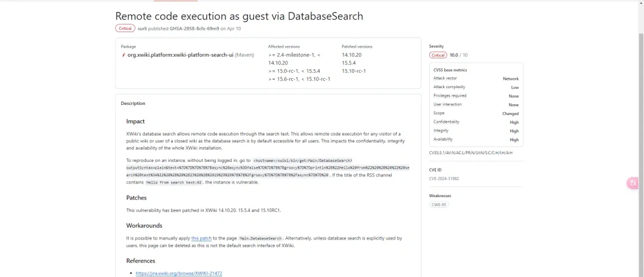
Task: Click the 'Apr 10' publish date
Action: coord(234,29)
